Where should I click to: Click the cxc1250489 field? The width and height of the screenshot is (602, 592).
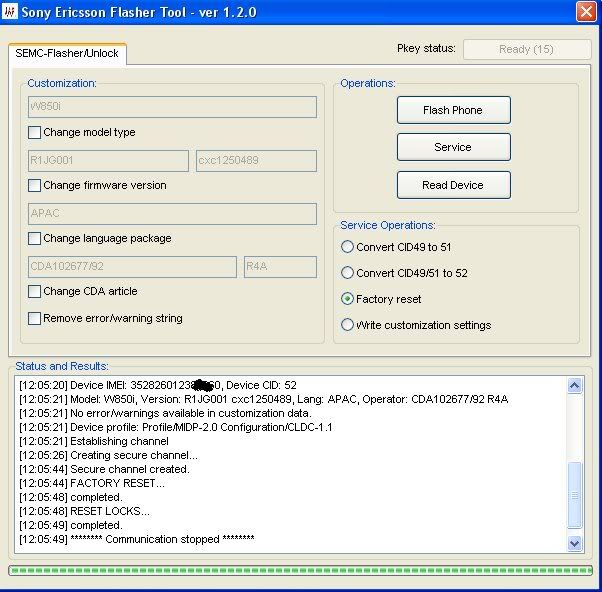pos(256,160)
